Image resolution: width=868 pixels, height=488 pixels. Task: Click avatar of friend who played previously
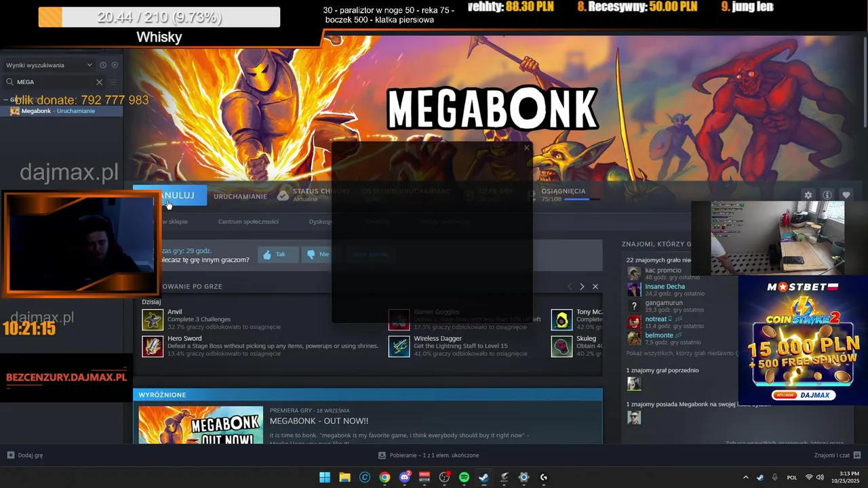pos(634,384)
